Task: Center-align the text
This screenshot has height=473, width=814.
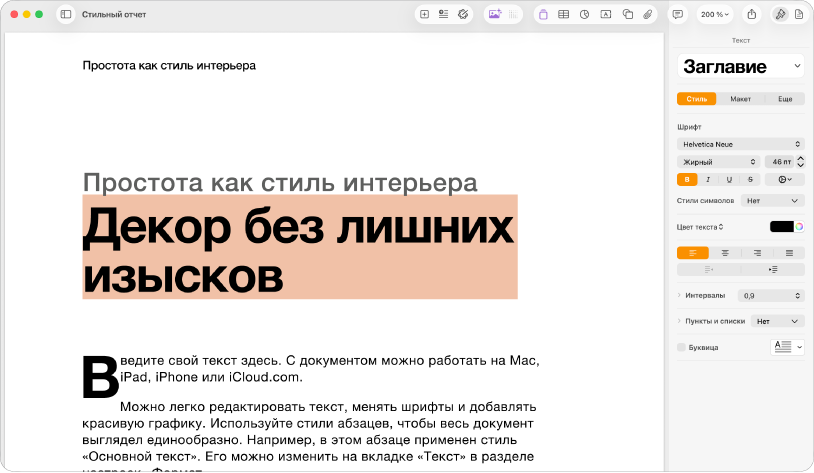Action: (x=725, y=253)
